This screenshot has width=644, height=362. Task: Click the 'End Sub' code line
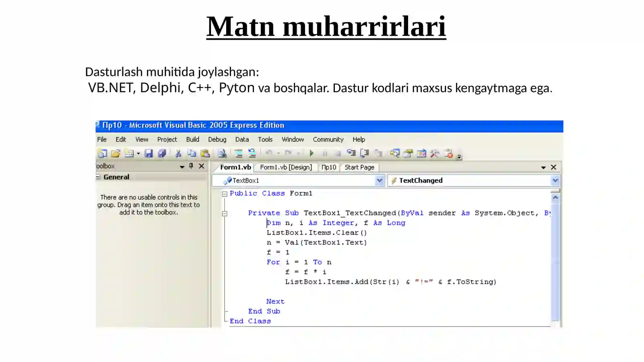coord(264,311)
